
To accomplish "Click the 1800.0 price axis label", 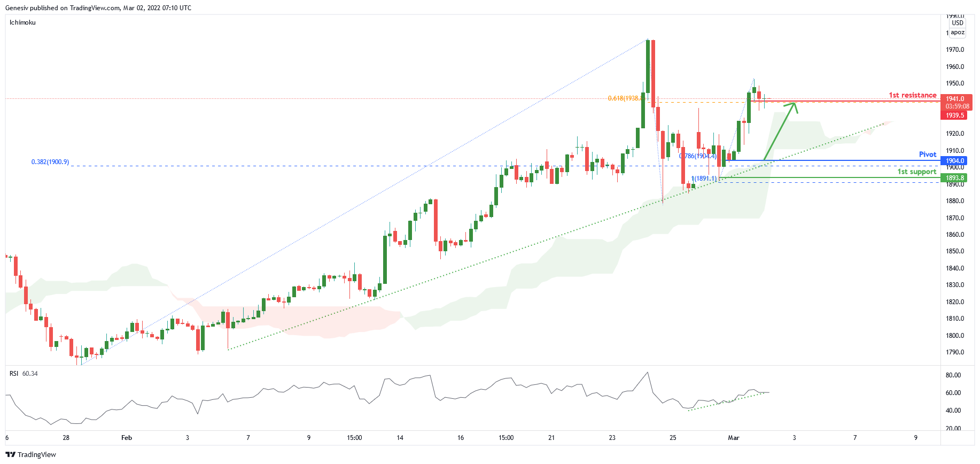I will point(955,336).
